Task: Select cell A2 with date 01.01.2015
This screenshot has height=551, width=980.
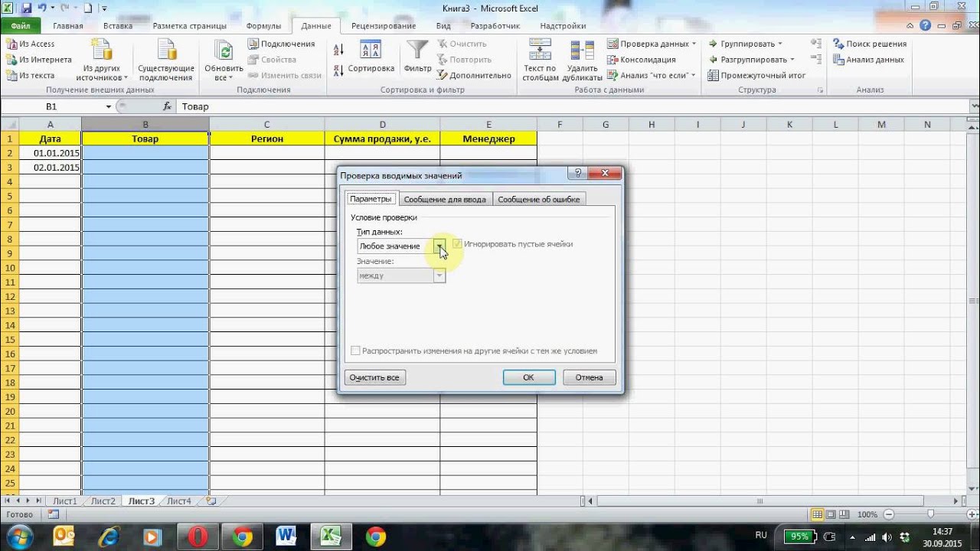Action: click(x=51, y=153)
